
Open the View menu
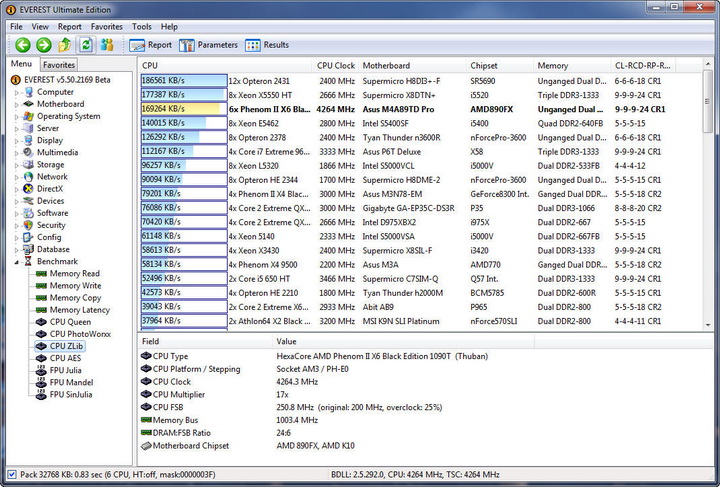[x=40, y=27]
